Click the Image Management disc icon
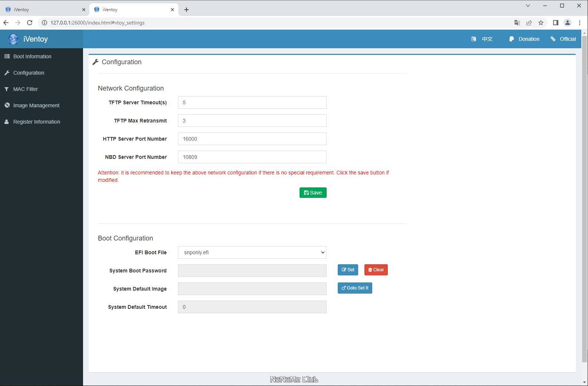Screen dimensions: 588x386 pyautogui.click(x=7, y=105)
